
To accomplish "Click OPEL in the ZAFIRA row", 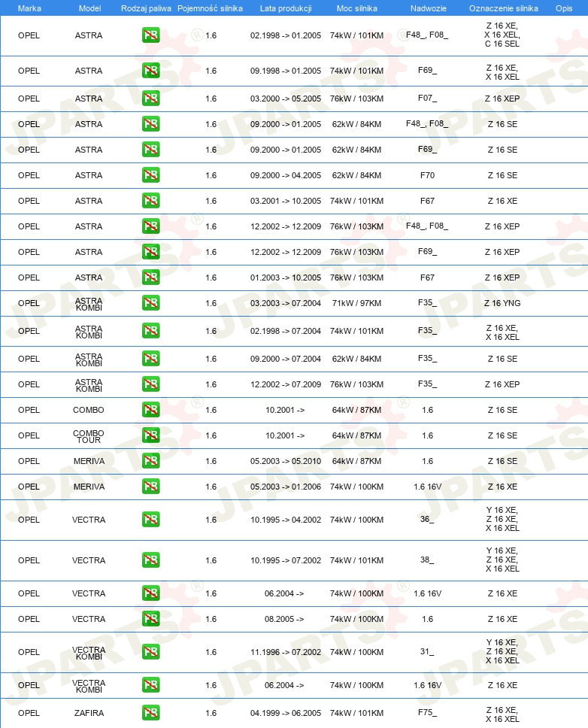I will coord(29,713).
